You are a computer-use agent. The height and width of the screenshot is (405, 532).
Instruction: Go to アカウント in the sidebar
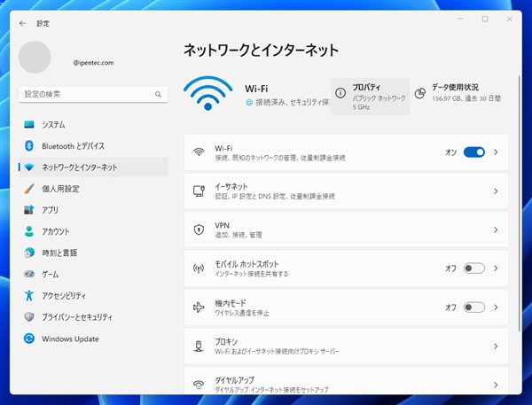pos(93,231)
